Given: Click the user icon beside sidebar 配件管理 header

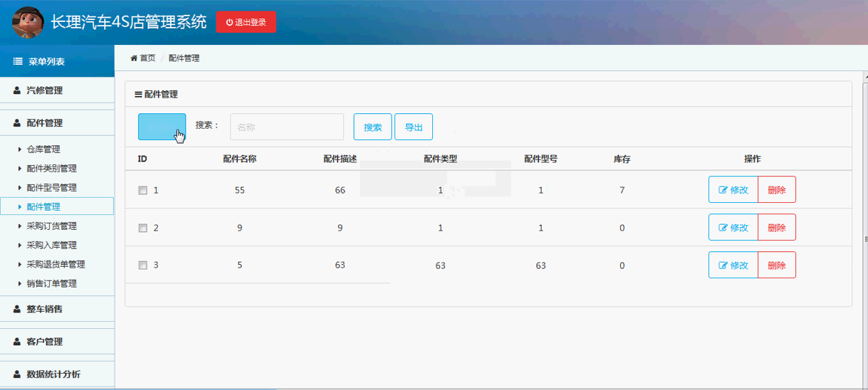Looking at the screenshot, I should pos(17,123).
